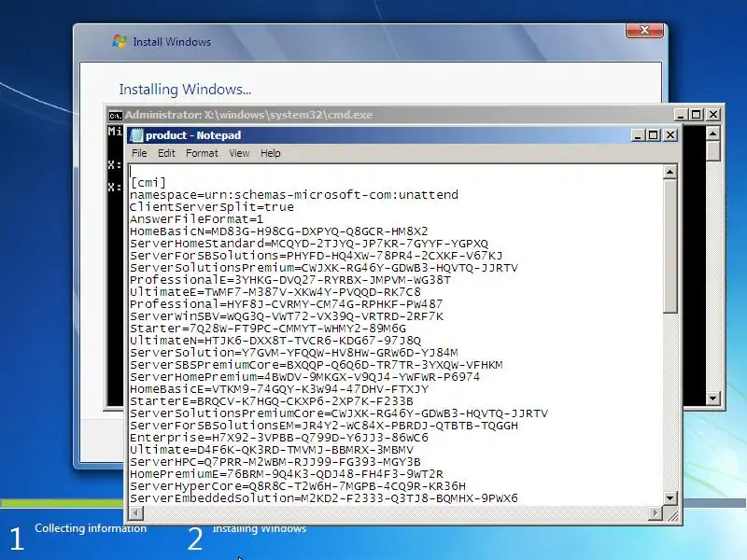Click the ServerHomeStandard key line
Viewport: 747px width, 560px height.
tap(309, 244)
